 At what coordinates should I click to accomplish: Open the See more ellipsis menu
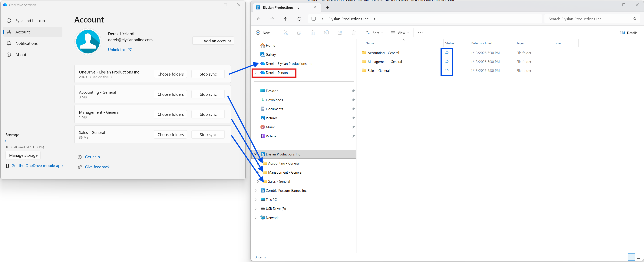click(420, 33)
